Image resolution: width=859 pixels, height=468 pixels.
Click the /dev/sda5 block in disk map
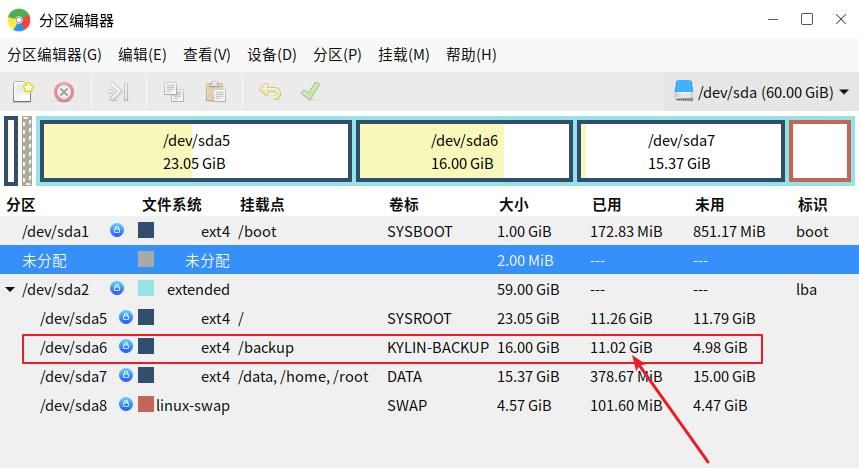point(195,152)
